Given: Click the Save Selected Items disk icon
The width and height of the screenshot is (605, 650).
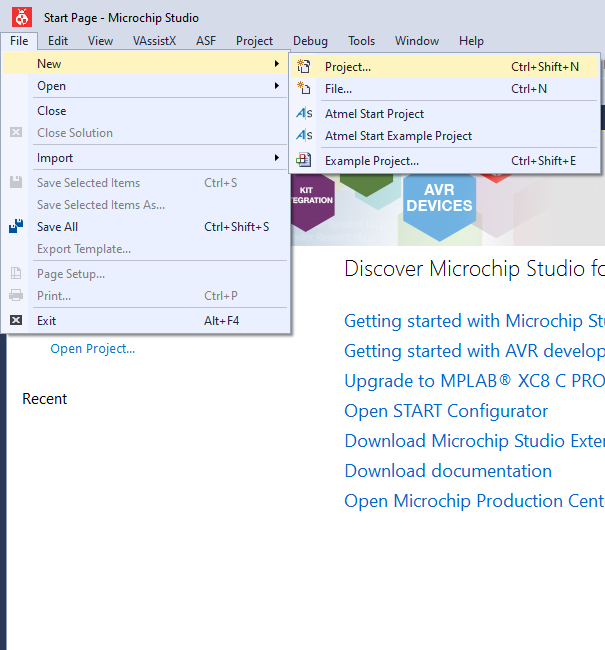Looking at the screenshot, I should pyautogui.click(x=16, y=182).
